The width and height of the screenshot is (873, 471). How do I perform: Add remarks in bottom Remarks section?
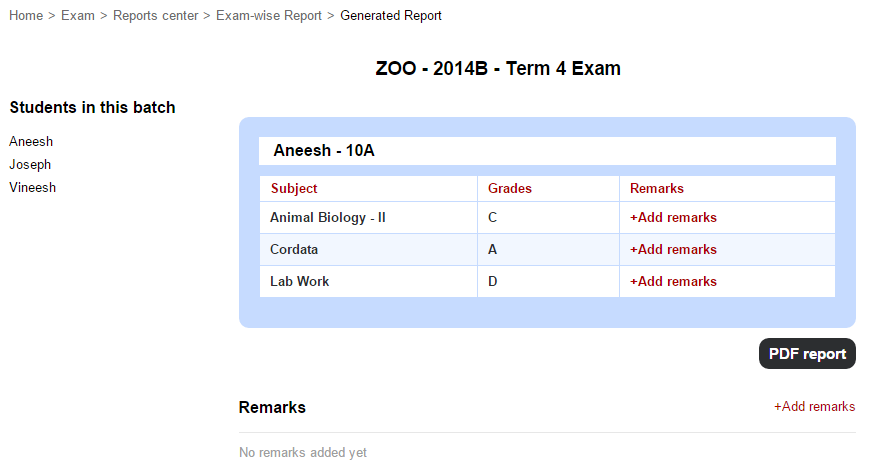coord(815,406)
